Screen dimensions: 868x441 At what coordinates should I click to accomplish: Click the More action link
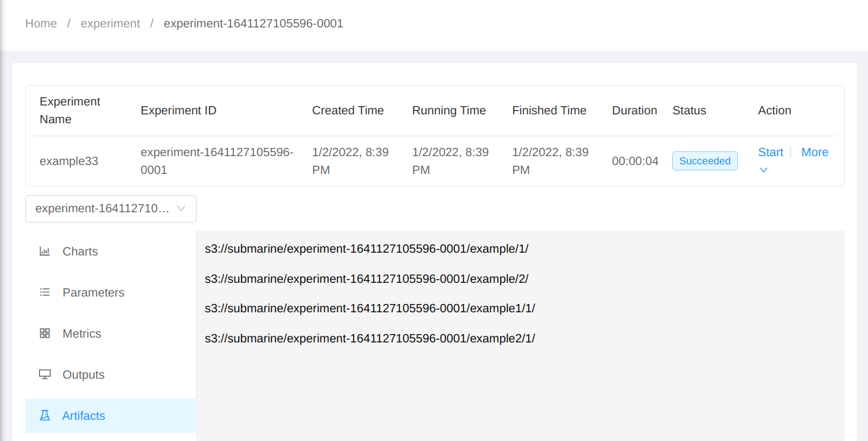[815, 152]
